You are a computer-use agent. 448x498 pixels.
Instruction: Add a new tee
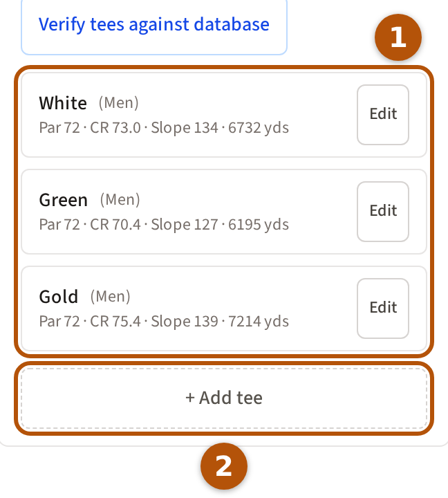tap(224, 398)
